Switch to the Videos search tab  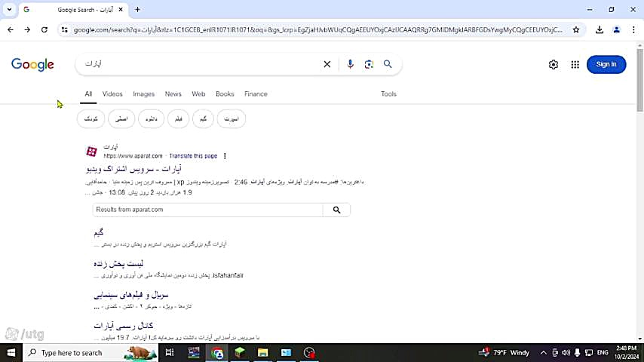click(x=112, y=94)
